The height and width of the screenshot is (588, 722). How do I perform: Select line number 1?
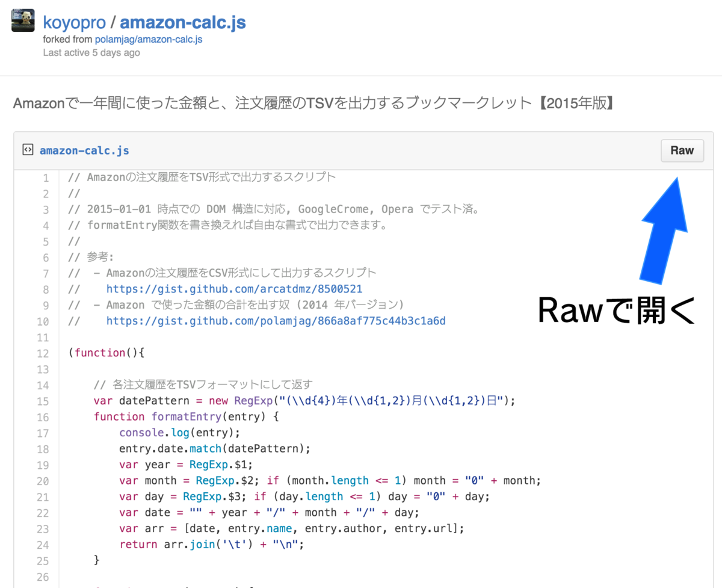point(45,178)
